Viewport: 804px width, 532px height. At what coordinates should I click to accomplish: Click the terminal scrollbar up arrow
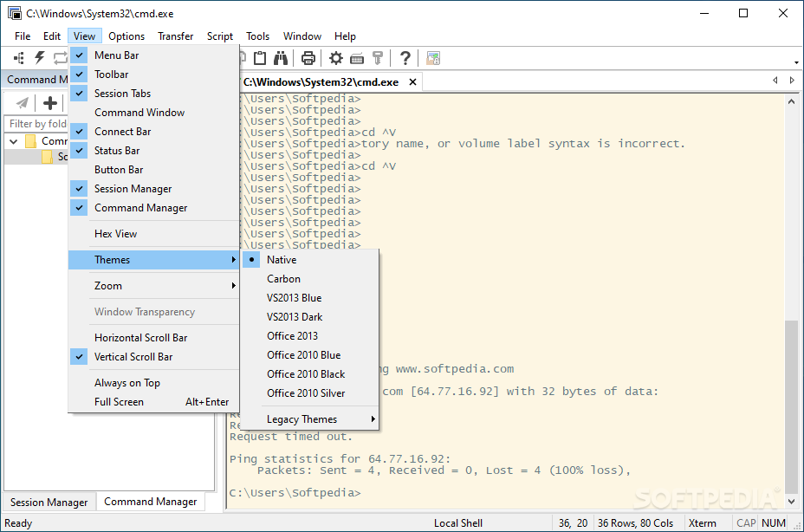point(792,101)
